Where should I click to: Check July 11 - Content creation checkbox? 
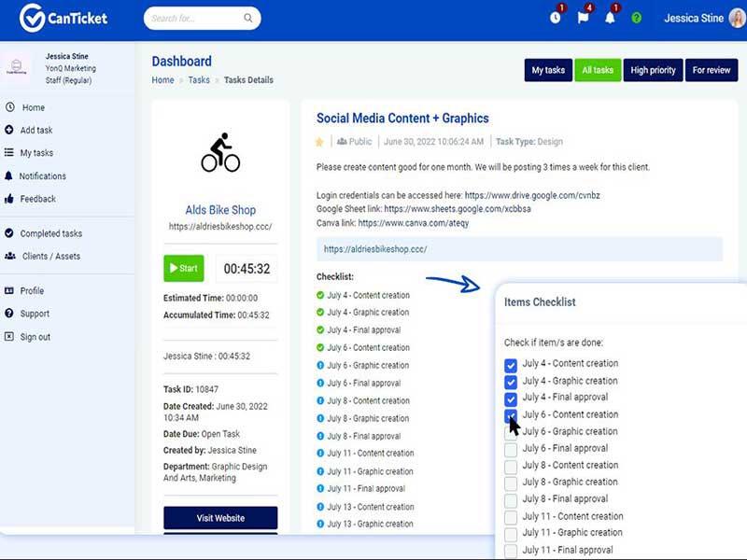click(511, 517)
